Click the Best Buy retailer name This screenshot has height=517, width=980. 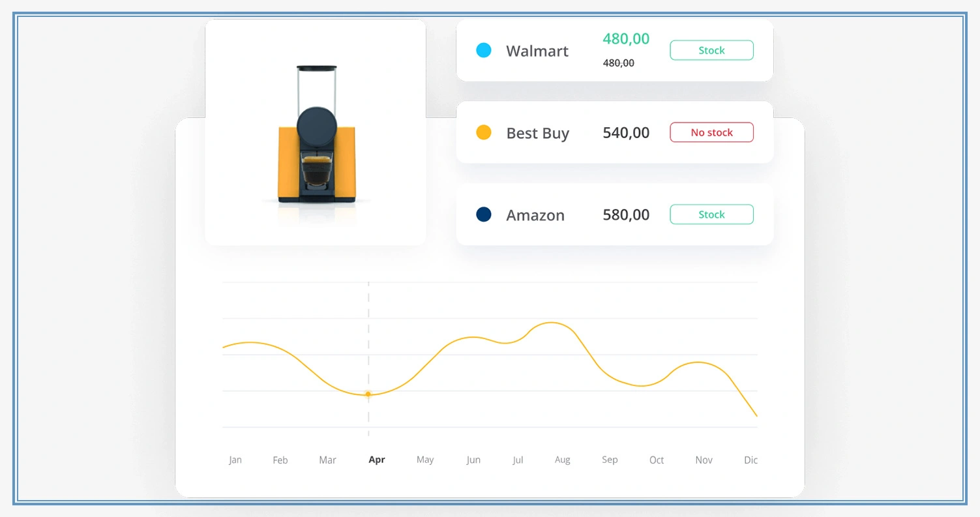pyautogui.click(x=537, y=133)
